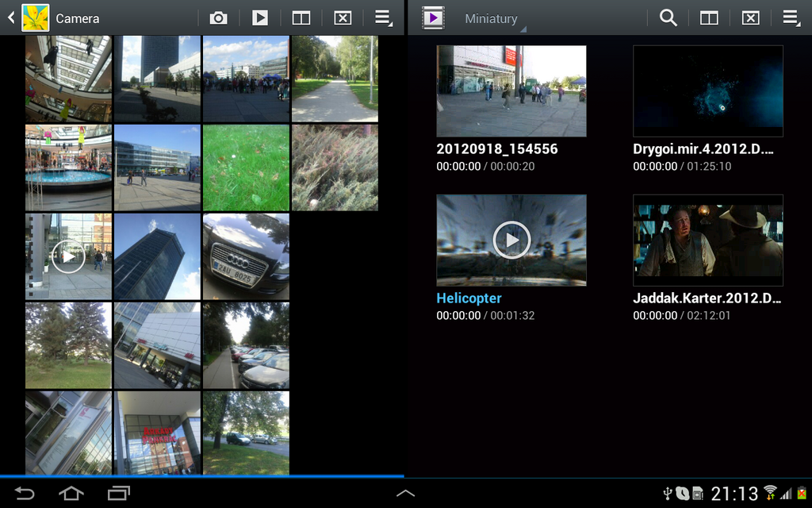Expand the multi-window tray chevron
812x508 pixels.
pyautogui.click(x=405, y=492)
